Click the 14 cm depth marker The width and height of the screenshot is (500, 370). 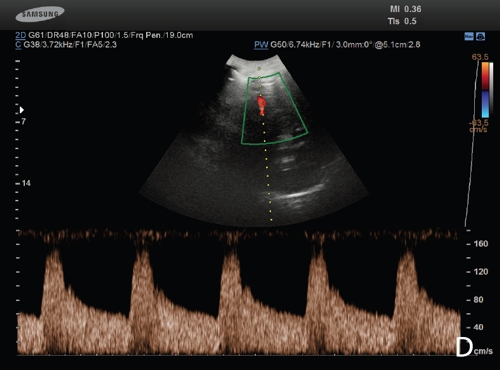(26, 183)
